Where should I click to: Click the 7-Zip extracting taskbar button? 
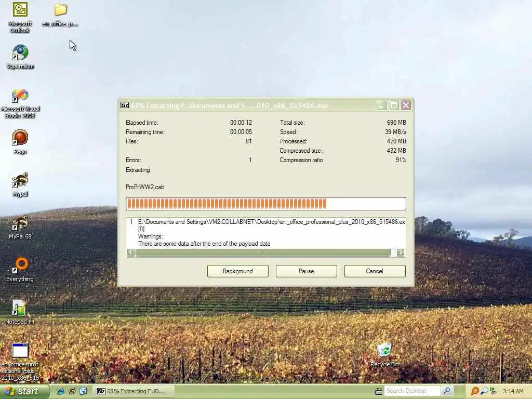(x=134, y=391)
